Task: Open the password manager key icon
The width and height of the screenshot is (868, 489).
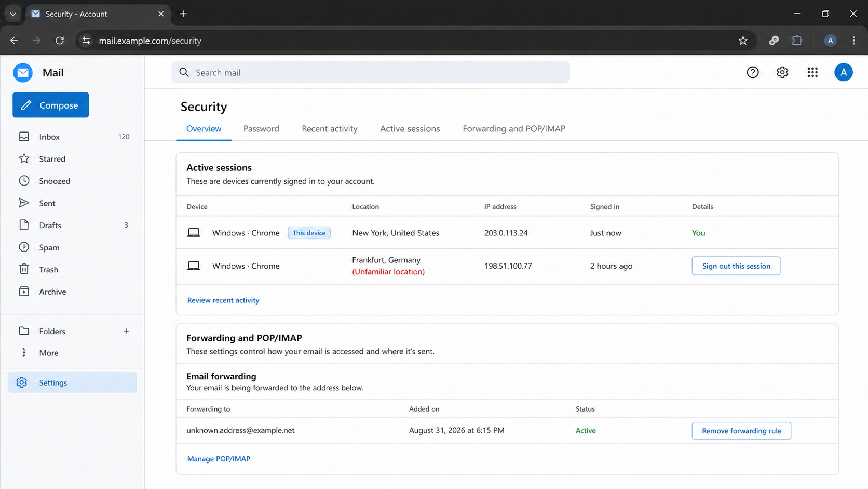Action: [774, 41]
